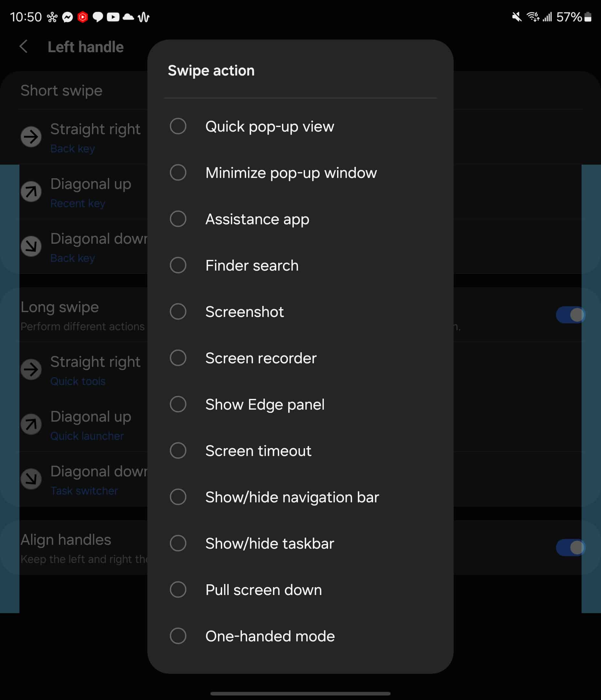The height and width of the screenshot is (700, 601).
Task: Tap the back arrow beside Left handle
Action: 23,47
